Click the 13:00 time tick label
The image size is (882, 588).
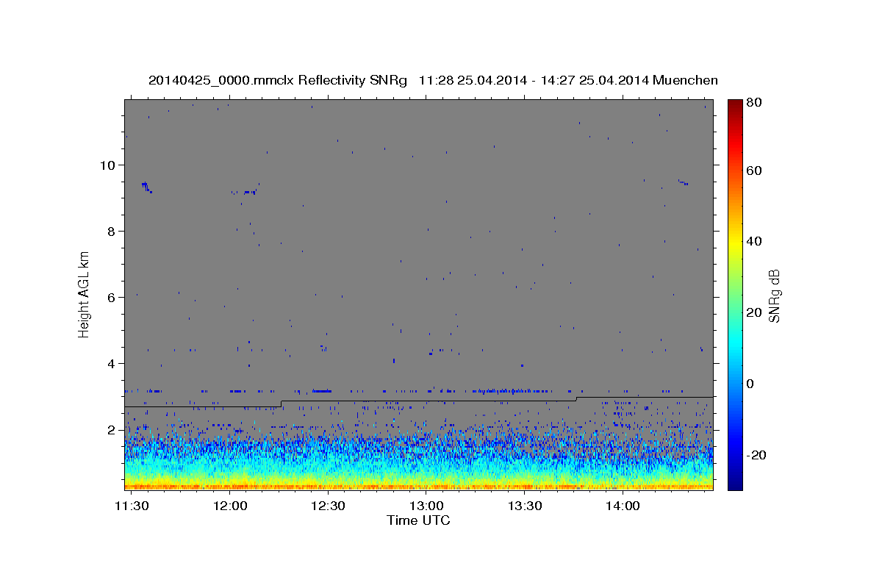pos(426,506)
